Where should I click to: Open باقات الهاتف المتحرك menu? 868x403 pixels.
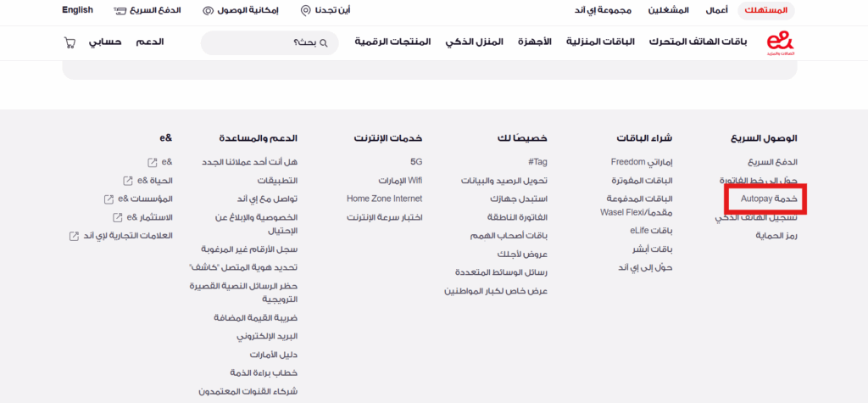(698, 42)
